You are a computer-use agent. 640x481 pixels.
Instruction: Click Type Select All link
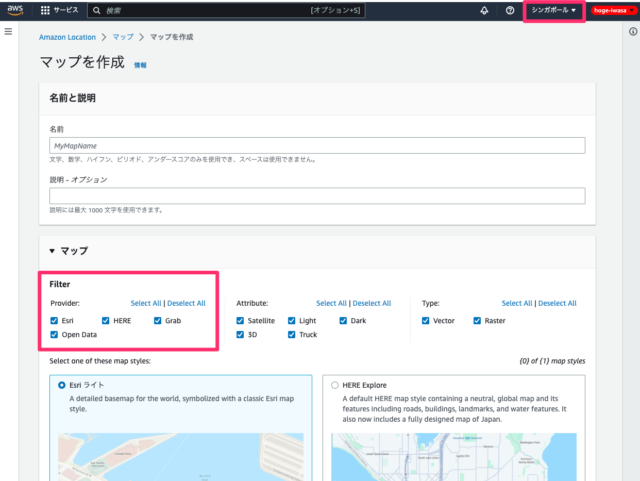[x=517, y=303]
